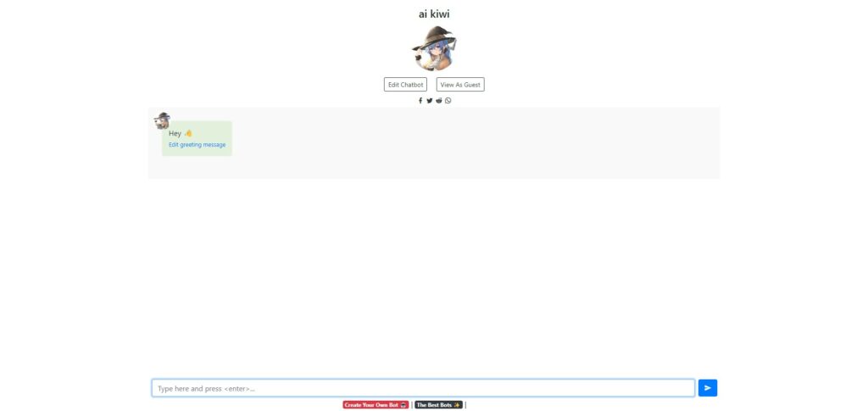Click the waving hand emoji in greeting

pos(188,133)
